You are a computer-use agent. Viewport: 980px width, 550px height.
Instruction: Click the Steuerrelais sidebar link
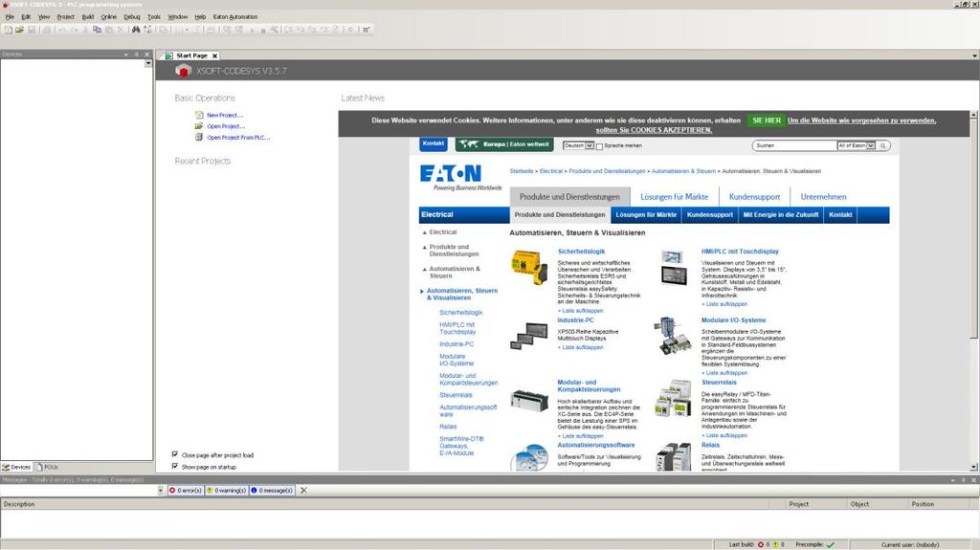point(456,395)
